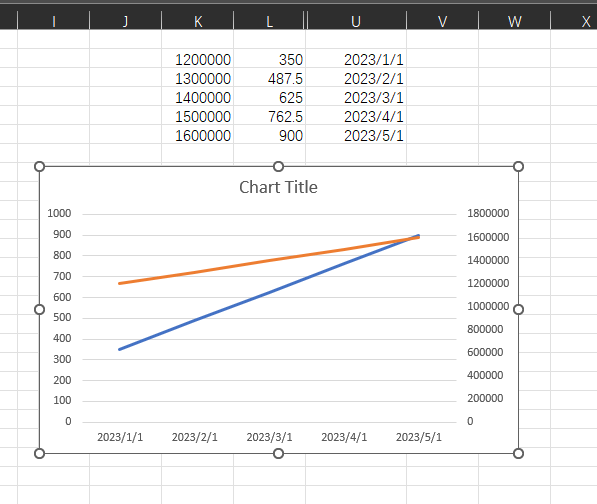Select column W header
The height and width of the screenshot is (504, 597).
coord(514,21)
